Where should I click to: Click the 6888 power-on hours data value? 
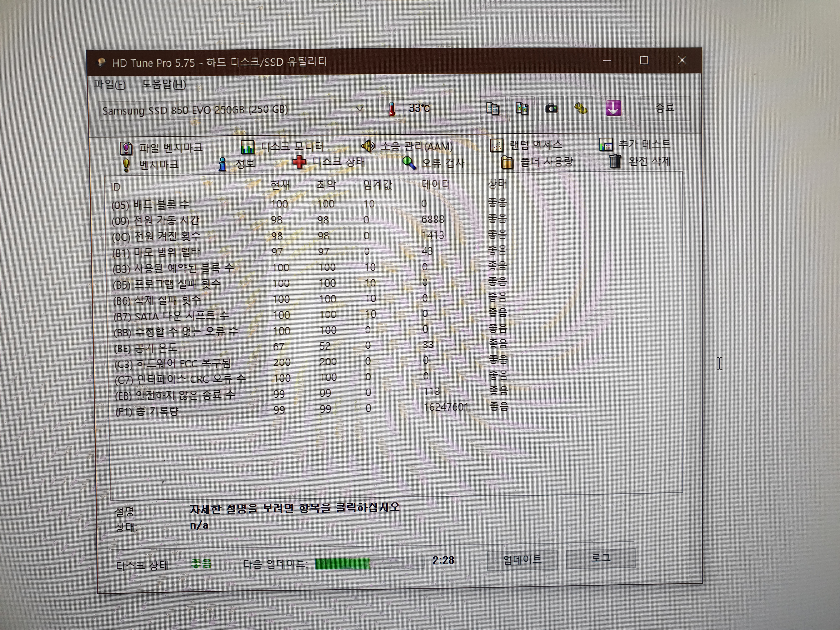pos(432,219)
